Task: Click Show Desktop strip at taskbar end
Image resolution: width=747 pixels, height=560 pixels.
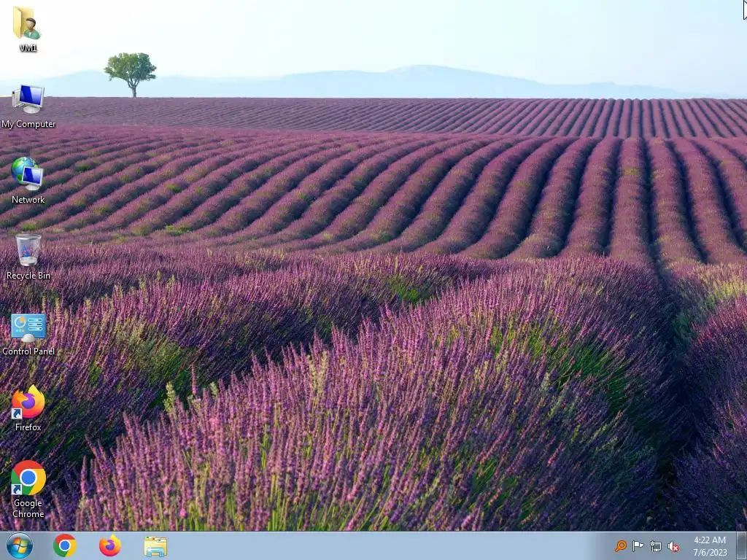Action: (742, 546)
